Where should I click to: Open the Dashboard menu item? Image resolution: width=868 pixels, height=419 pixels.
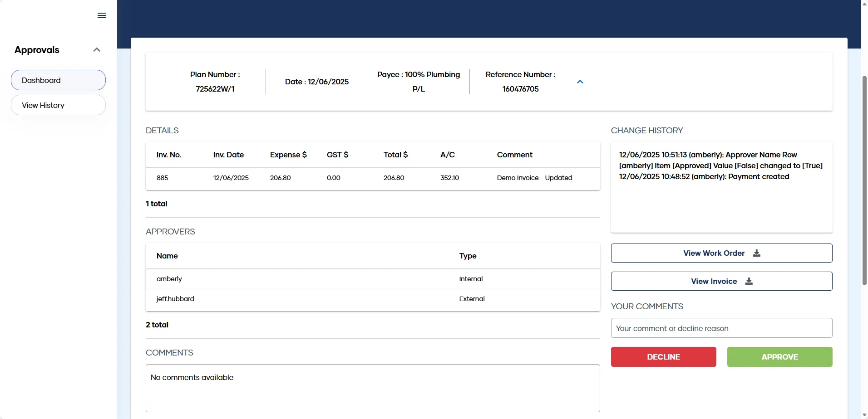(x=58, y=80)
